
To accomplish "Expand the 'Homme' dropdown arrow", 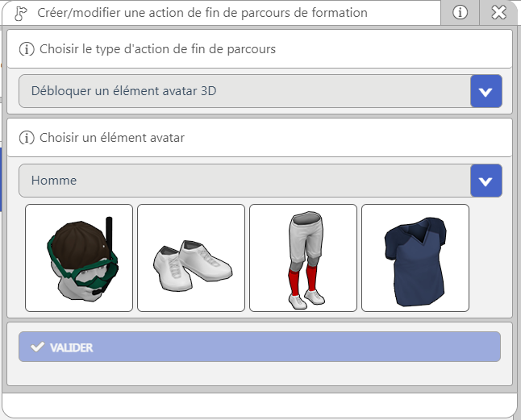I will 486,181.
